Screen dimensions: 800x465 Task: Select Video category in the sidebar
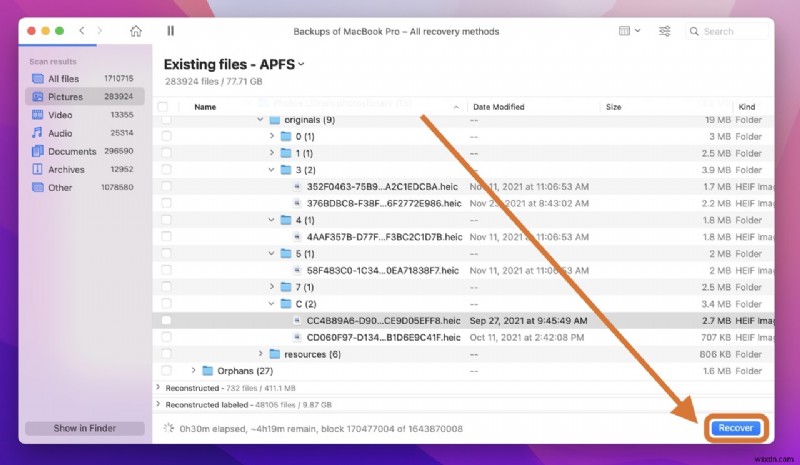click(x=84, y=115)
